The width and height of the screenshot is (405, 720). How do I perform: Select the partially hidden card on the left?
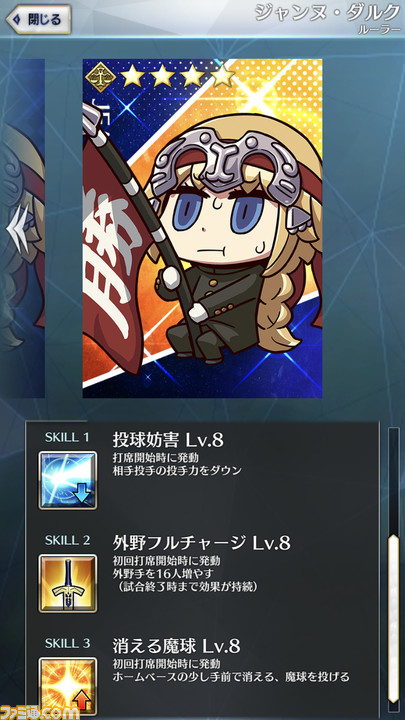tap(22, 228)
